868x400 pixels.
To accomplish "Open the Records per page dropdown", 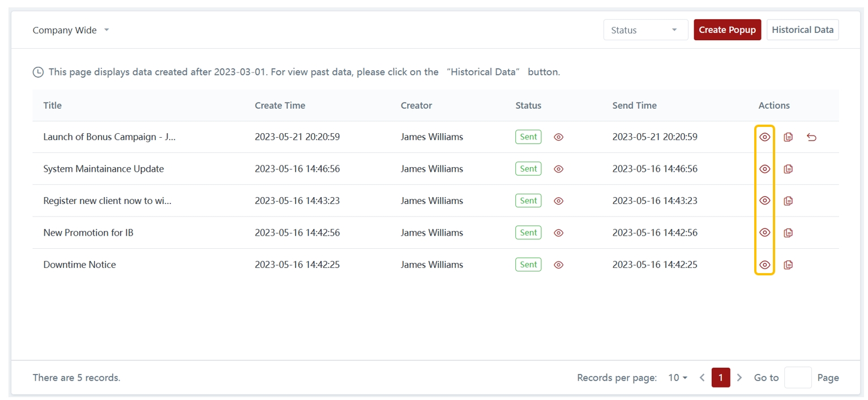I will (x=677, y=378).
